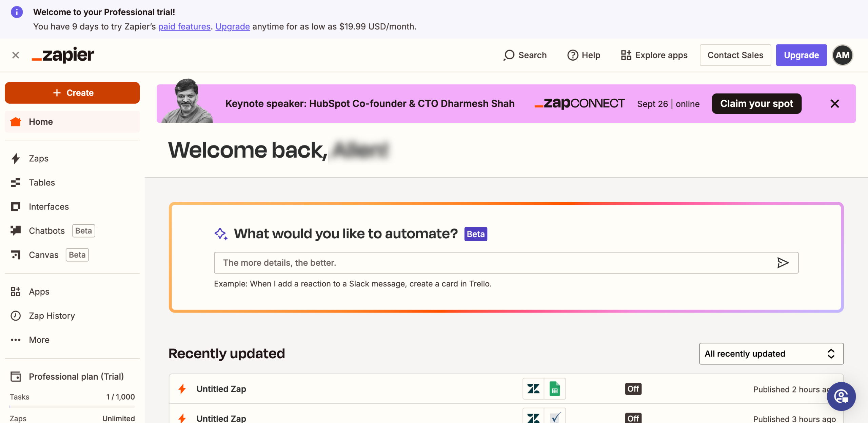Image resolution: width=868 pixels, height=423 pixels.
Task: Click the AM profile avatar
Action: tap(842, 55)
